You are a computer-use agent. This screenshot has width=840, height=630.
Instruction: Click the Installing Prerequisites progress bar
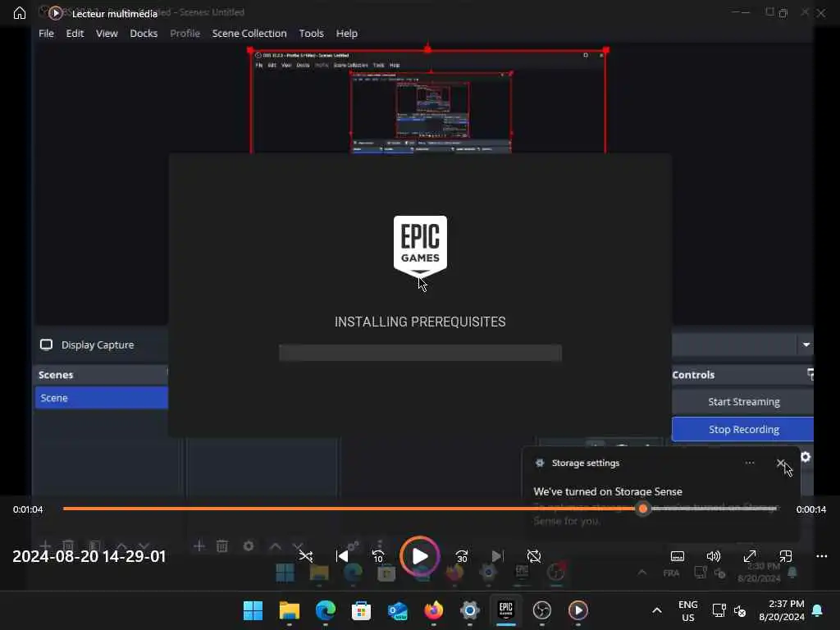[x=420, y=353]
